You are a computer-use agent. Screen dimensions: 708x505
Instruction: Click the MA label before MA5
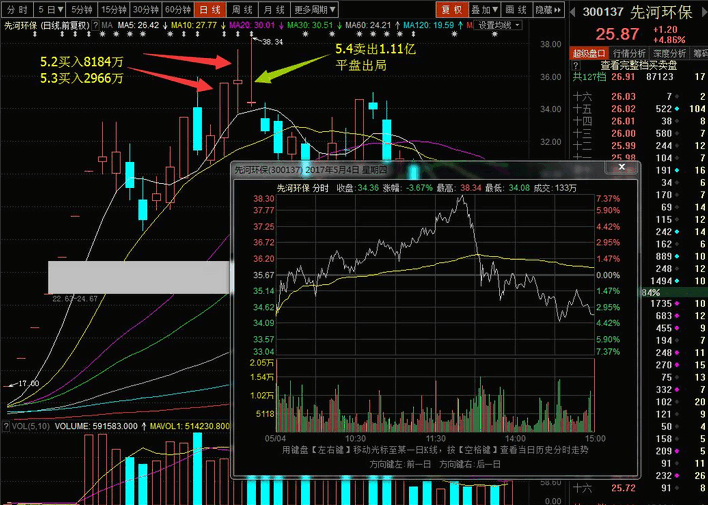tap(107, 25)
